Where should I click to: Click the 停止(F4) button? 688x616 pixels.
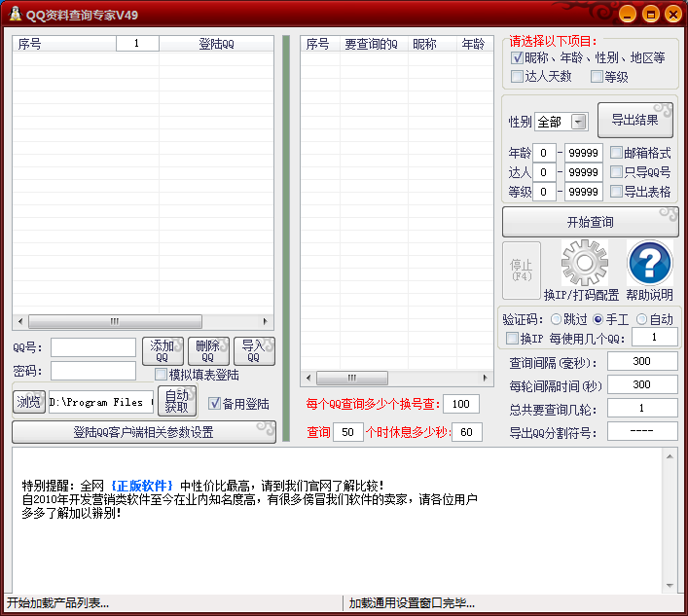click(522, 270)
